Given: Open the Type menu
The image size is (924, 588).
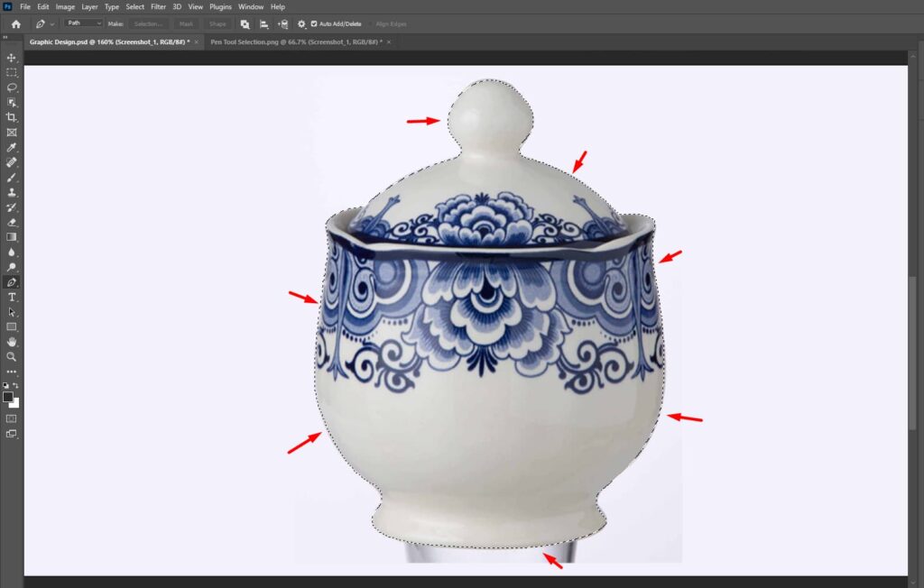Looking at the screenshot, I should pyautogui.click(x=111, y=7).
